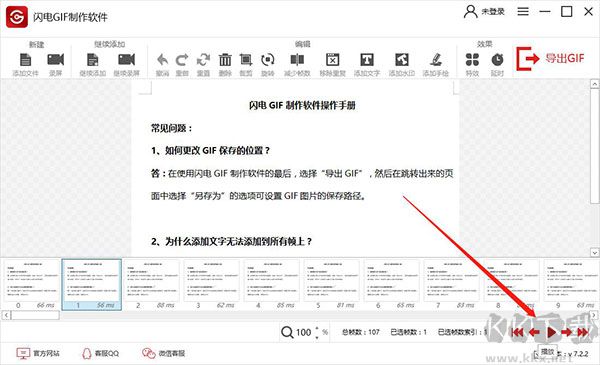Play the GIF preview

point(551,332)
